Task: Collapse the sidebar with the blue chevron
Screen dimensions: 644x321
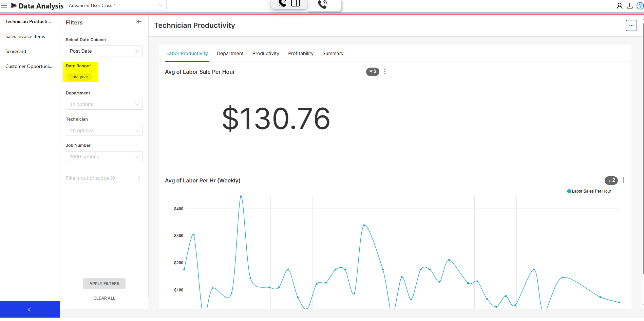Action: click(x=30, y=309)
